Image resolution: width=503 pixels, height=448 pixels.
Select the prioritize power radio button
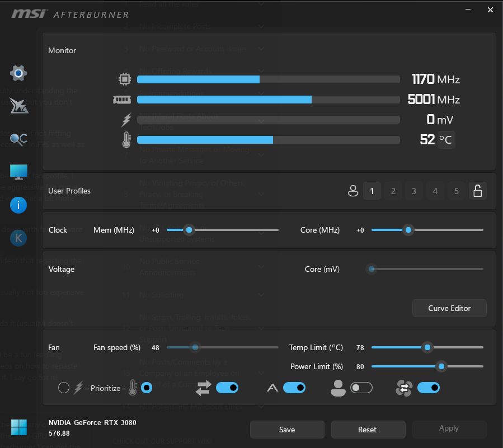click(64, 388)
